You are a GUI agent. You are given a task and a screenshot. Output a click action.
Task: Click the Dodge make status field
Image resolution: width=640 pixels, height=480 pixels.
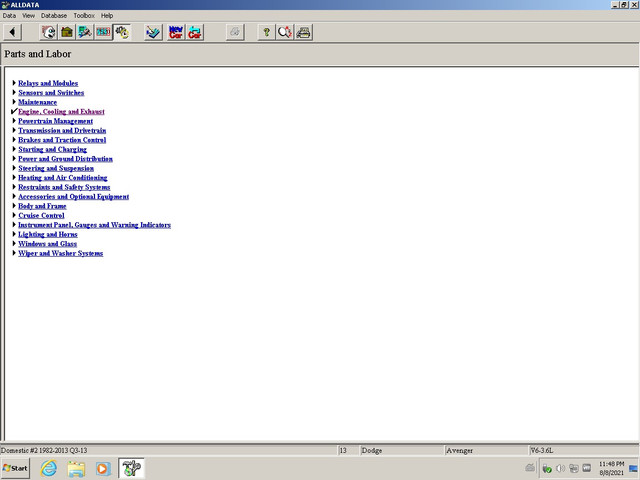[x=402, y=451]
